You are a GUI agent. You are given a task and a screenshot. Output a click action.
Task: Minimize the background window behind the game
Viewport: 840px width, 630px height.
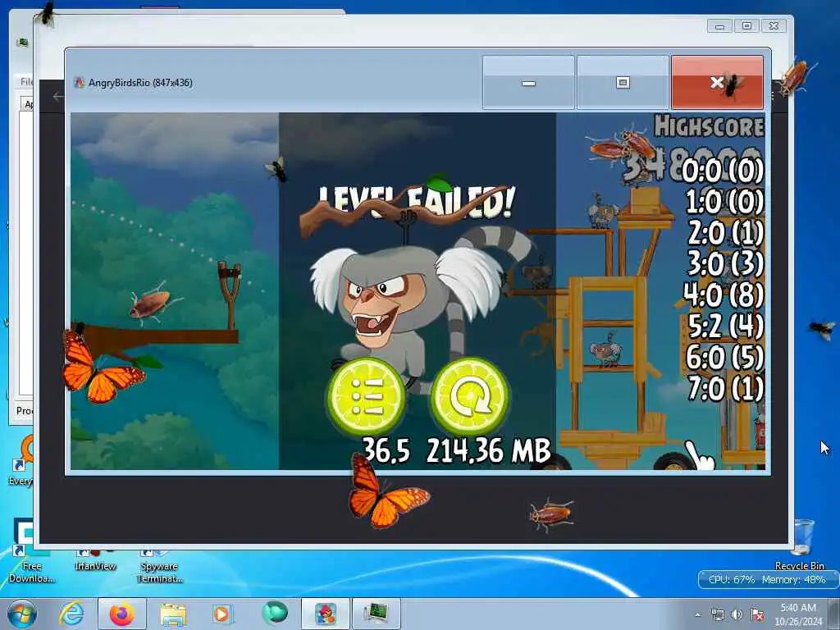(x=719, y=25)
